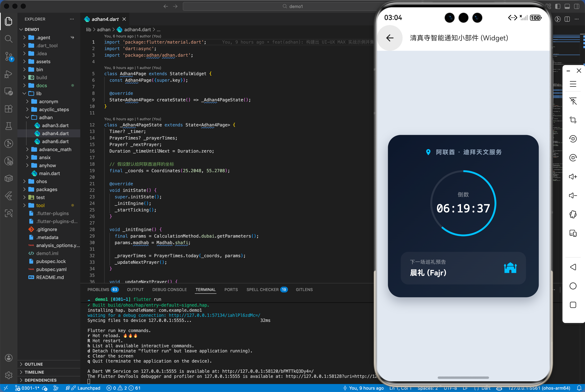Open the Extensions view icon

9,109
